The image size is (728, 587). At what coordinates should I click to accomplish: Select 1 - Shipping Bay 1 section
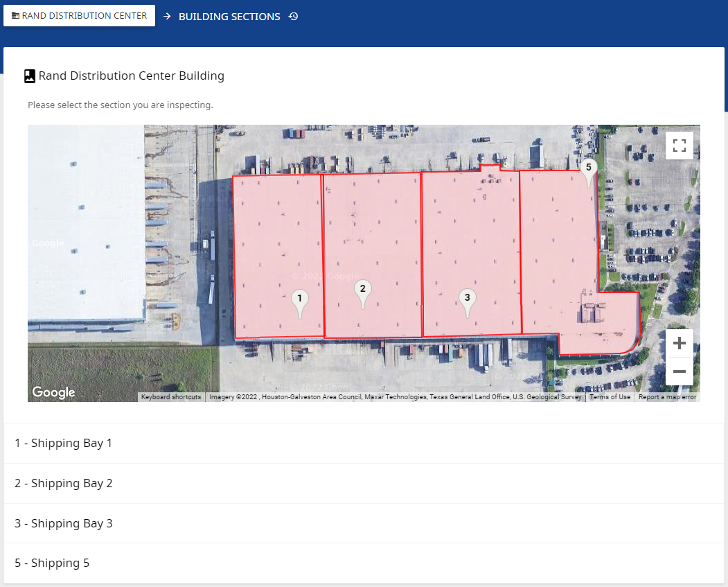tap(364, 443)
